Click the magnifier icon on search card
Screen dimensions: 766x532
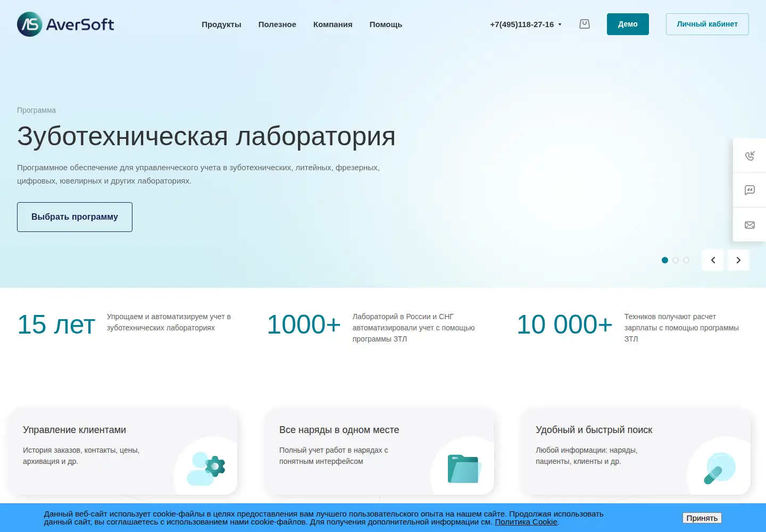(x=720, y=468)
